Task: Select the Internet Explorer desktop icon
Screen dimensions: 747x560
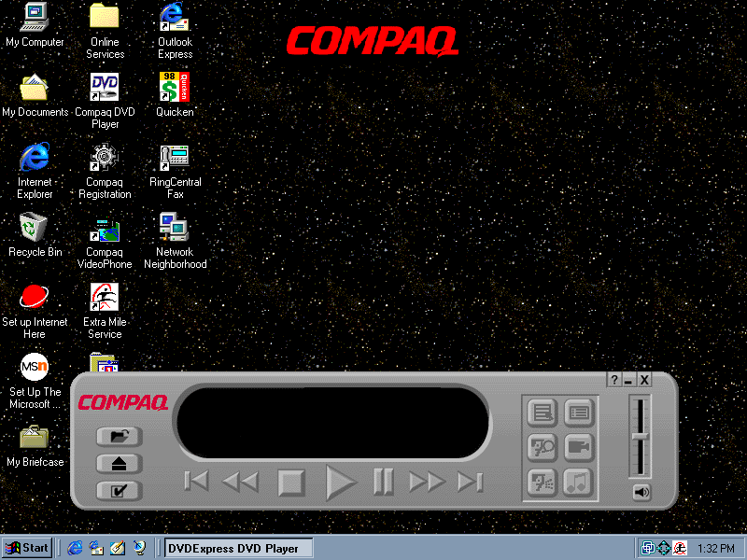Action: pyautogui.click(x=35, y=171)
